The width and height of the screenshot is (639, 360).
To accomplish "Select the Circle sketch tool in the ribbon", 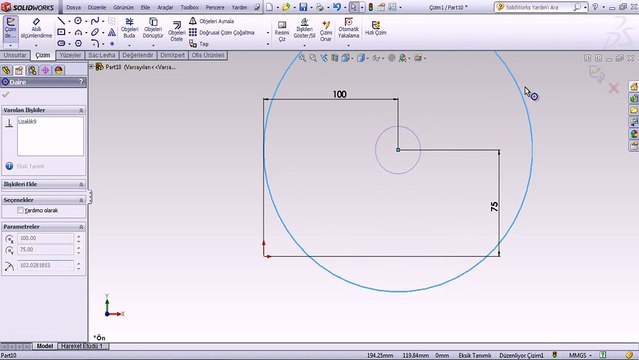I will click(x=78, y=21).
